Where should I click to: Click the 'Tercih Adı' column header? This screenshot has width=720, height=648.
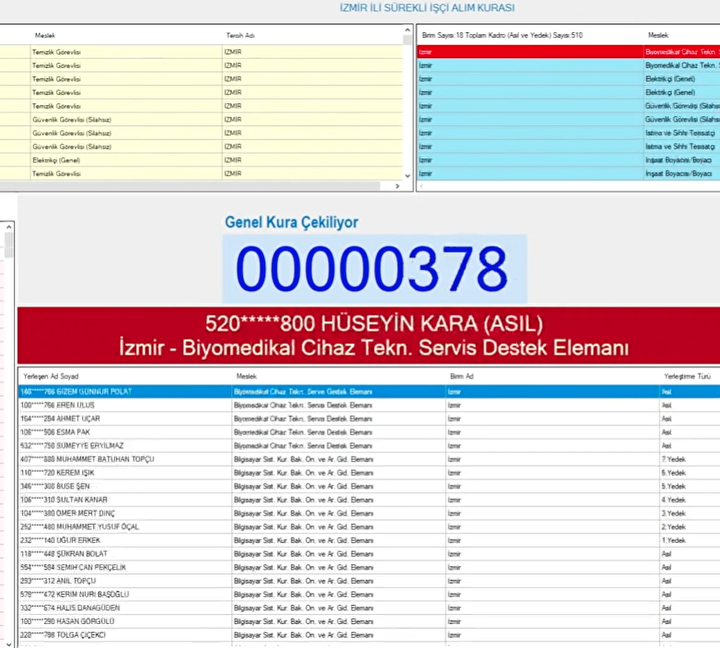[x=240, y=35]
